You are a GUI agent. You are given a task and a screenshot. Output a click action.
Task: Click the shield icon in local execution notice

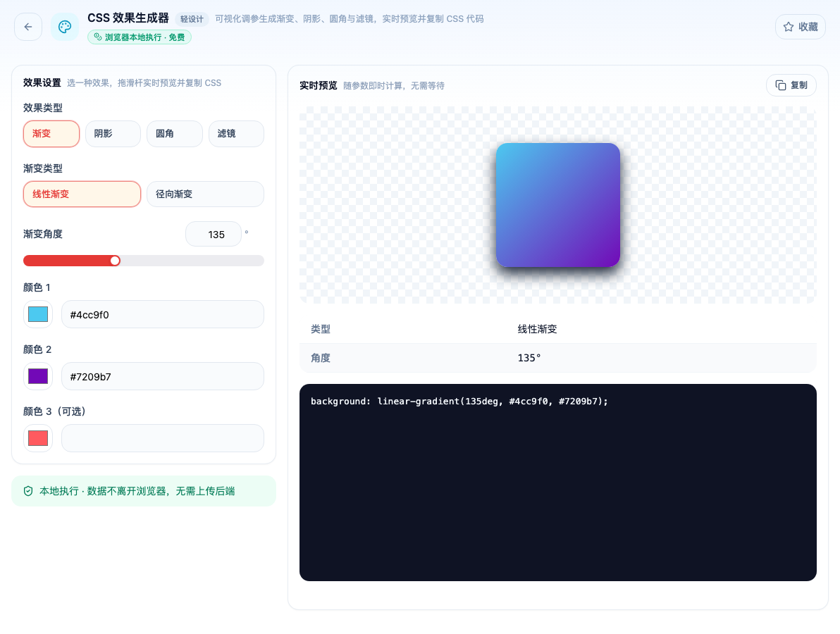tap(28, 491)
